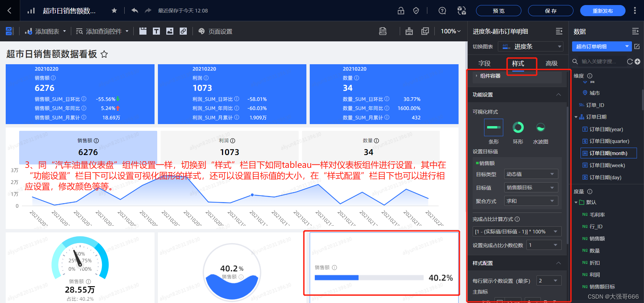The width and height of the screenshot is (644, 303).
Task: Undo the last action
Action: click(135, 11)
